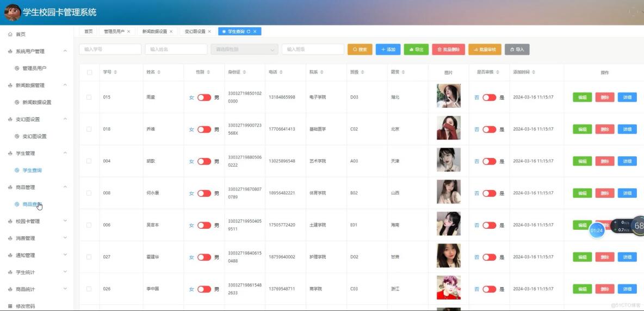Click 删除 for student 018
This screenshot has width=644, height=311.
click(x=605, y=129)
